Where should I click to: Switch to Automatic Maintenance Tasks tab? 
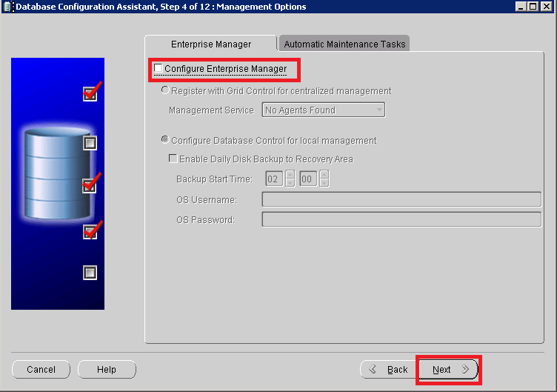coord(344,44)
